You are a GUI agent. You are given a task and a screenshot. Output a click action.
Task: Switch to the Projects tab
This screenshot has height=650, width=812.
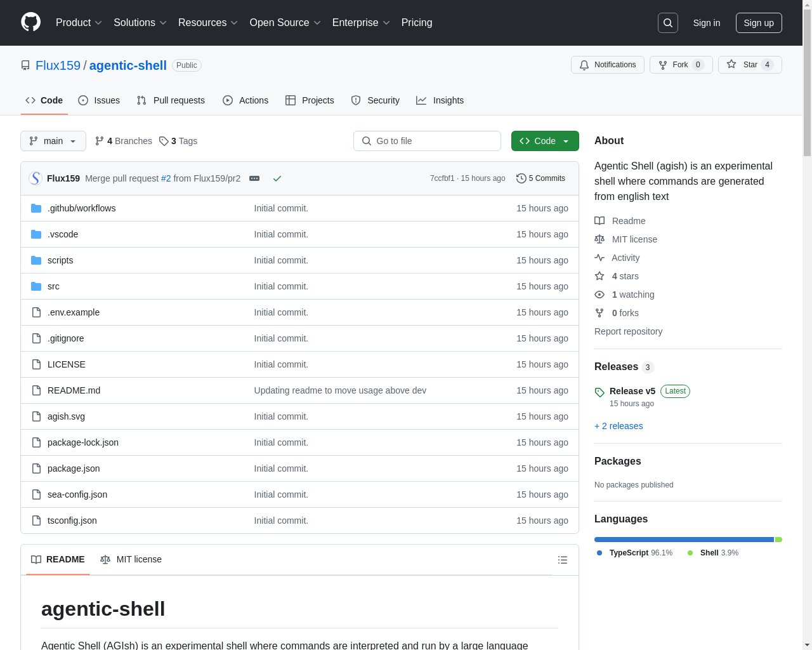point(310,100)
